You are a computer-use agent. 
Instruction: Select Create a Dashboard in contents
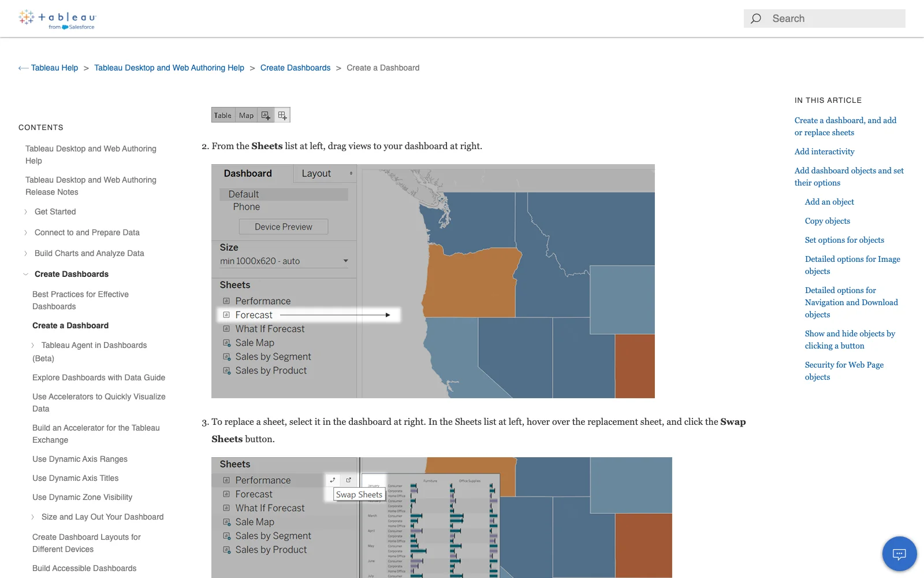70,325
